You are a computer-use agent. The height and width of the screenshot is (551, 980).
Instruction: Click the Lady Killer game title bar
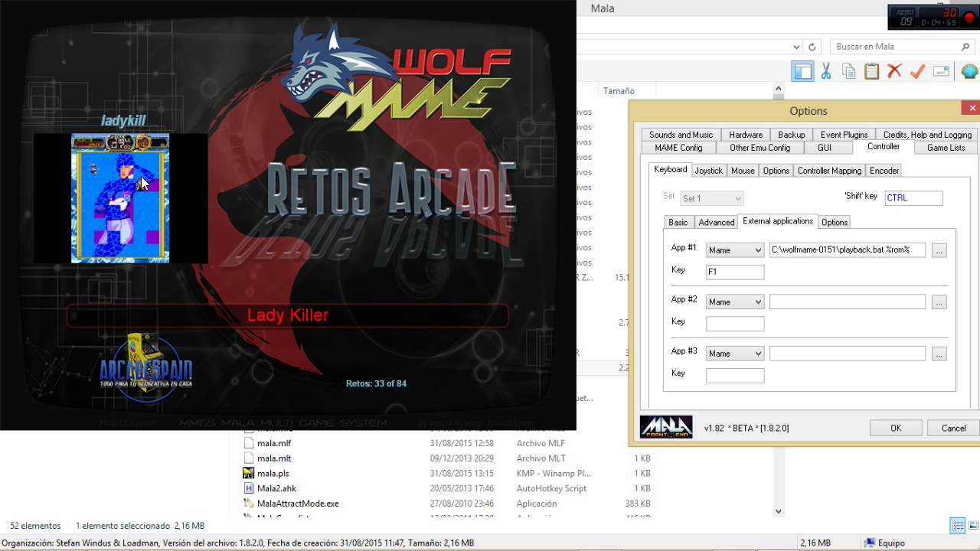click(x=287, y=315)
